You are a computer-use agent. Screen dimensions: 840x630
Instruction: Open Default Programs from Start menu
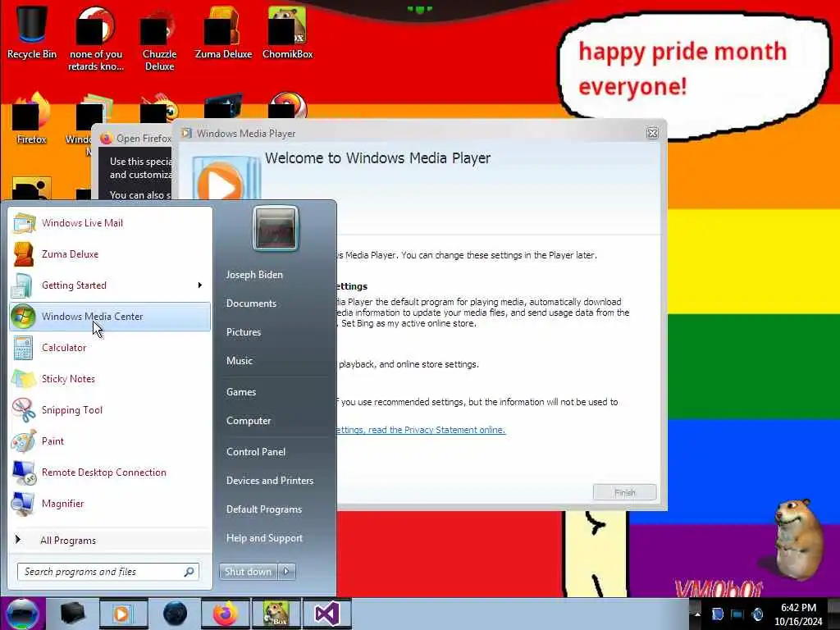tap(264, 509)
